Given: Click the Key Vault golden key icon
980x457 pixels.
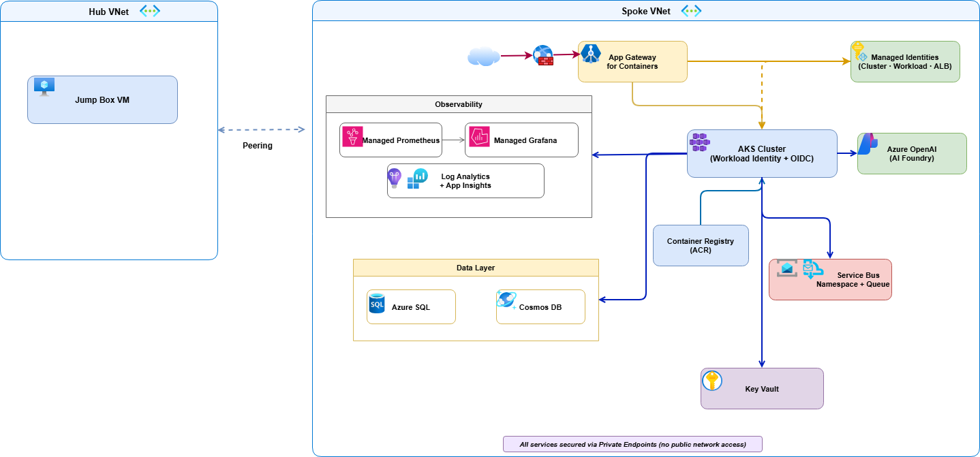Looking at the screenshot, I should click(712, 381).
